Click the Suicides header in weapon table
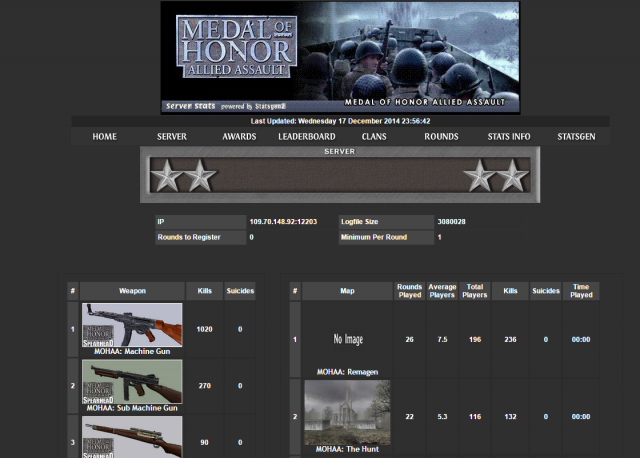This screenshot has height=458, width=640. (240, 291)
